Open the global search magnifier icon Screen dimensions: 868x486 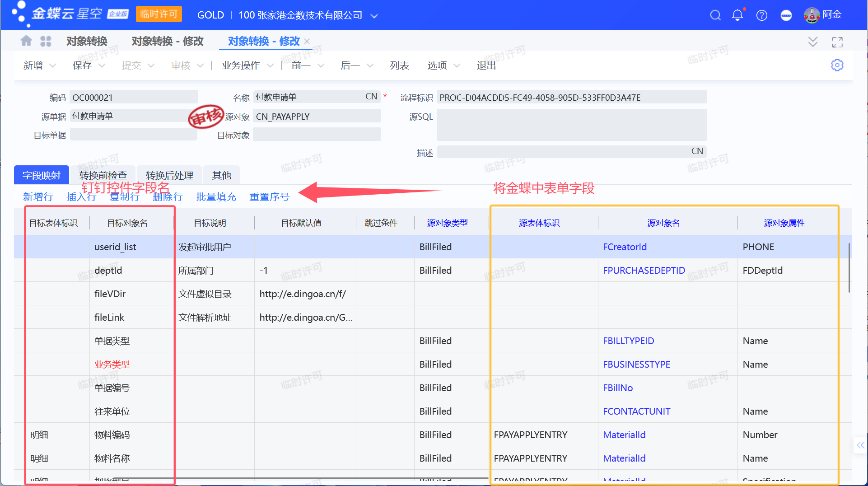tap(715, 15)
